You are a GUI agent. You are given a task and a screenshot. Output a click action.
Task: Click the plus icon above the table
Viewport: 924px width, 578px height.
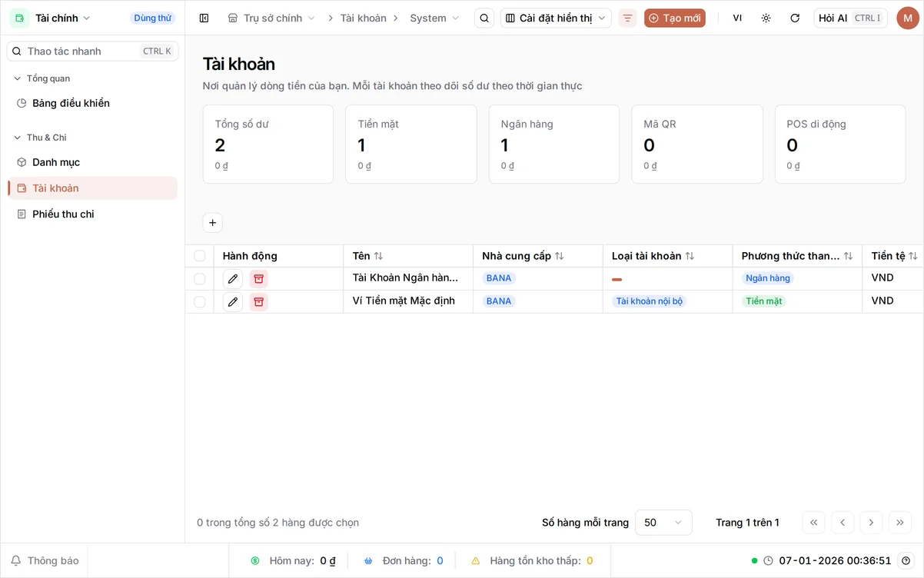(213, 223)
